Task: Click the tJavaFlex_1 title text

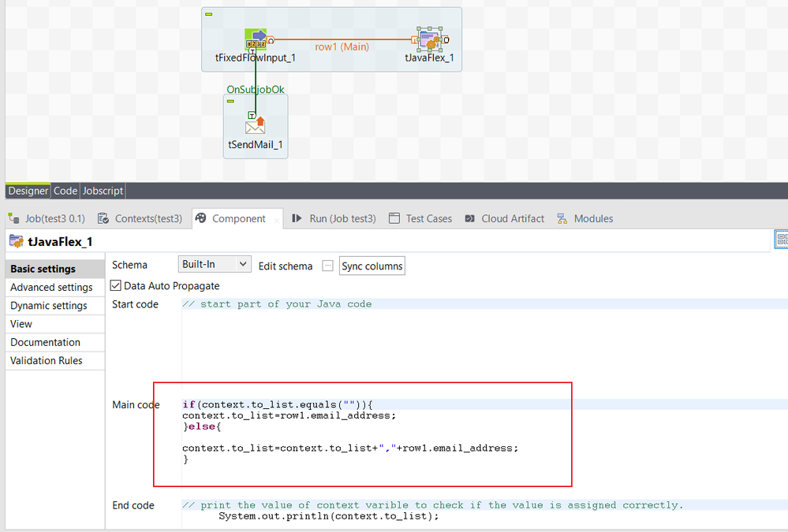Action: [60, 242]
